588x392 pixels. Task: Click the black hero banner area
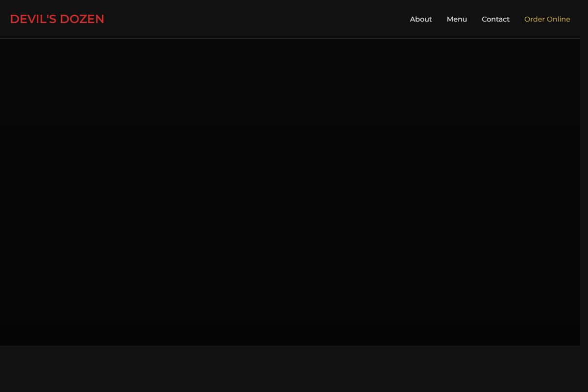pyautogui.click(x=289, y=191)
